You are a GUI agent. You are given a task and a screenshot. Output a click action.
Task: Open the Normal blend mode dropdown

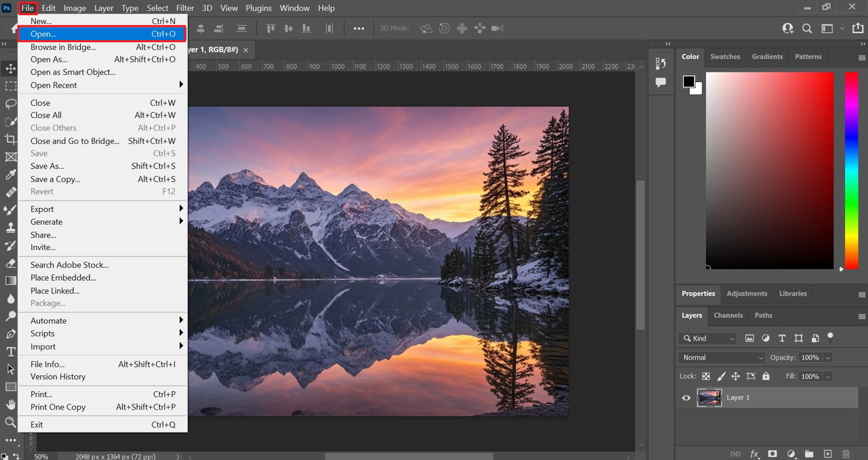coord(722,357)
